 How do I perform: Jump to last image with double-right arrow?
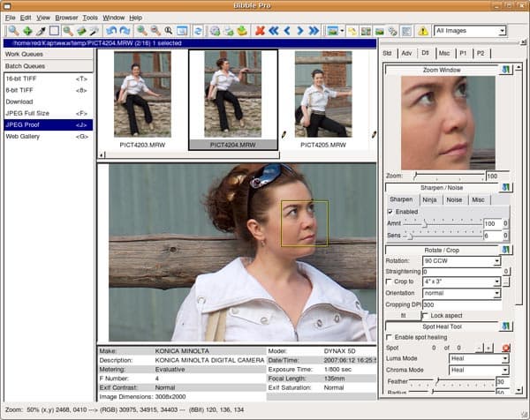pos(314,31)
